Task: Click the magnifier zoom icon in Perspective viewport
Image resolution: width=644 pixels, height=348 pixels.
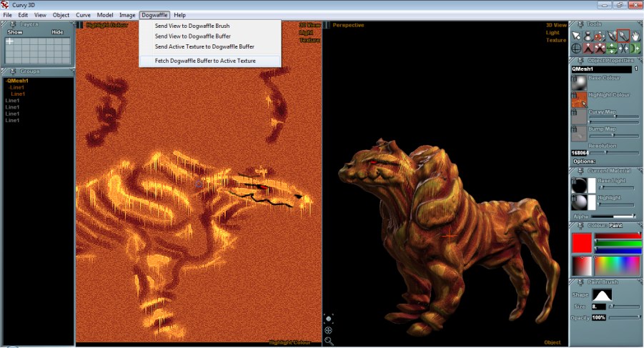Action: pyautogui.click(x=329, y=341)
